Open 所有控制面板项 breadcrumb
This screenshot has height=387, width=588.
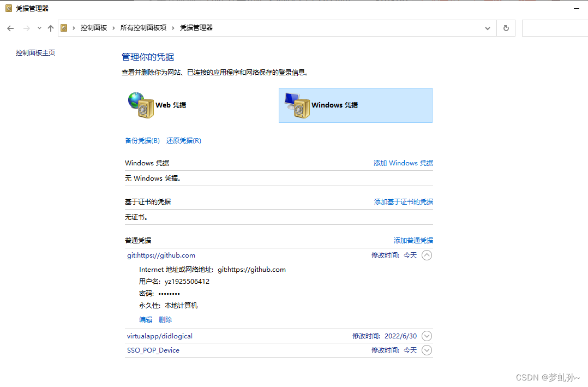point(143,28)
